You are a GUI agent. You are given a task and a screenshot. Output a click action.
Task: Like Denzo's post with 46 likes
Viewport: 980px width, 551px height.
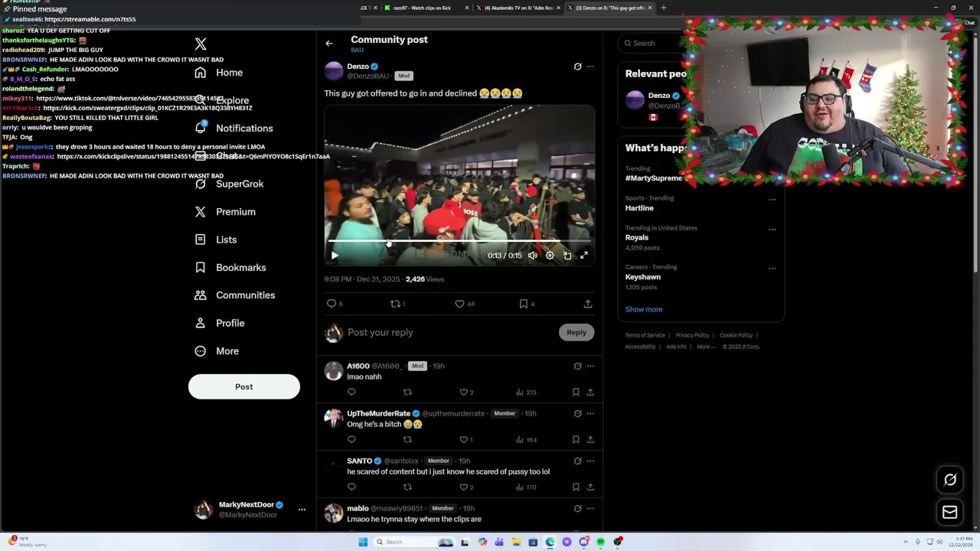point(465,304)
